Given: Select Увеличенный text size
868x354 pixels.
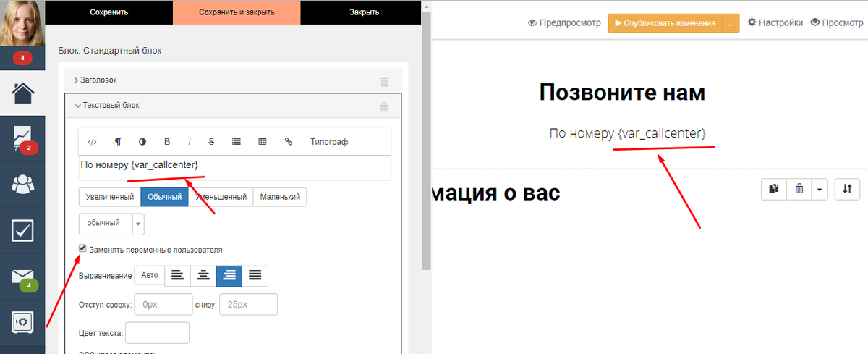Looking at the screenshot, I should coord(109,197).
